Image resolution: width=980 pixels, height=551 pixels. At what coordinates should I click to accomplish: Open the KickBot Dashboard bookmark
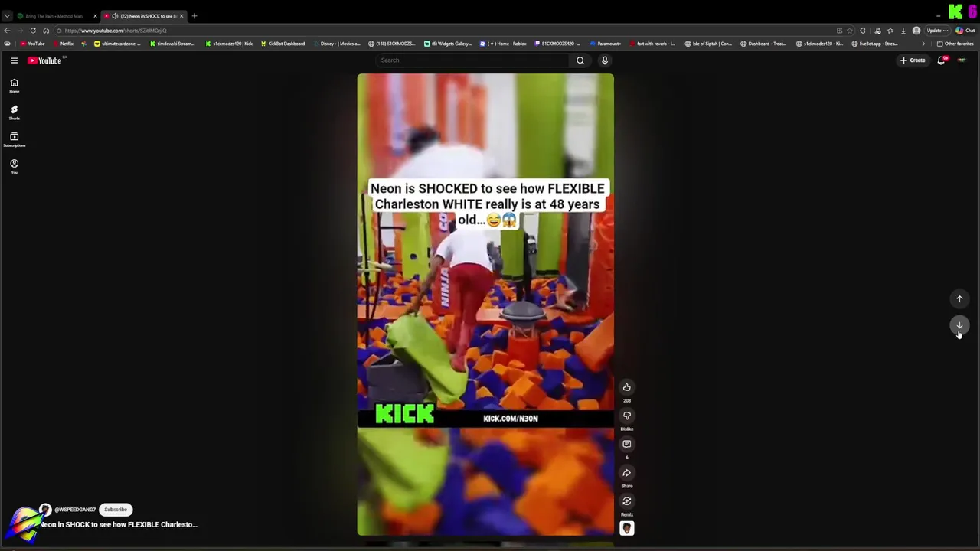point(283,44)
